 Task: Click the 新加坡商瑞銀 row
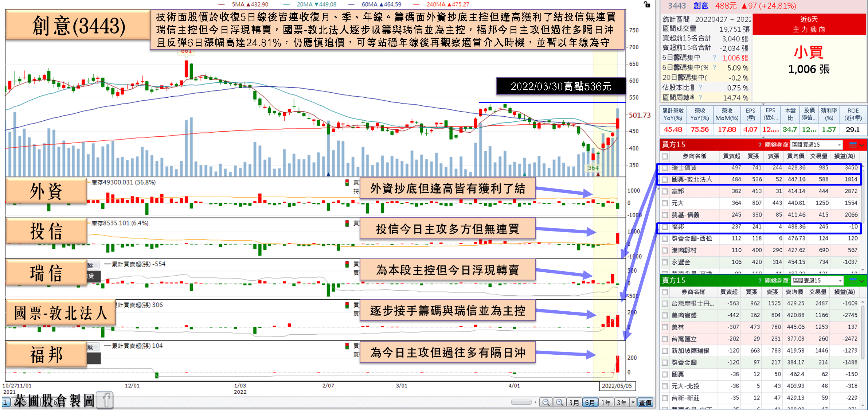761,350
